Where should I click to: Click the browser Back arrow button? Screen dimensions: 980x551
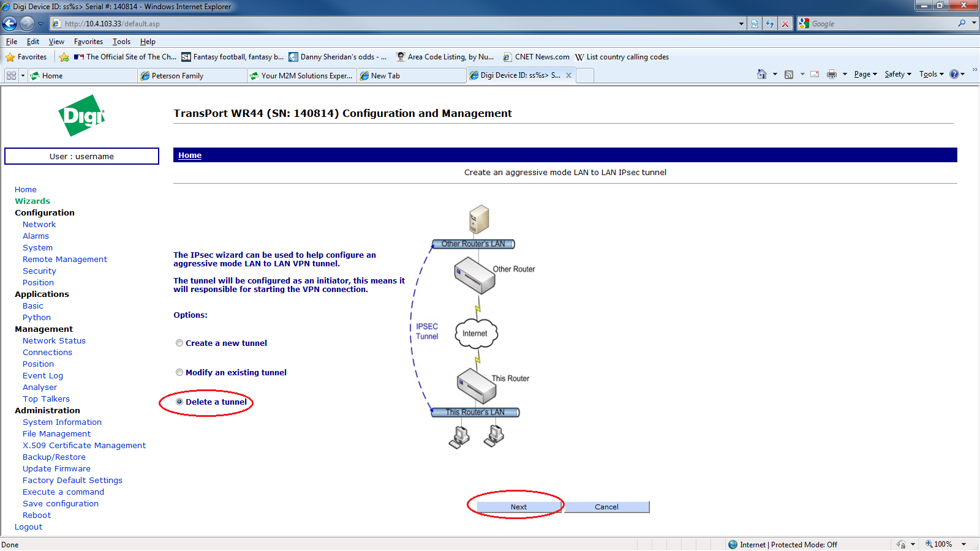pos(10,24)
